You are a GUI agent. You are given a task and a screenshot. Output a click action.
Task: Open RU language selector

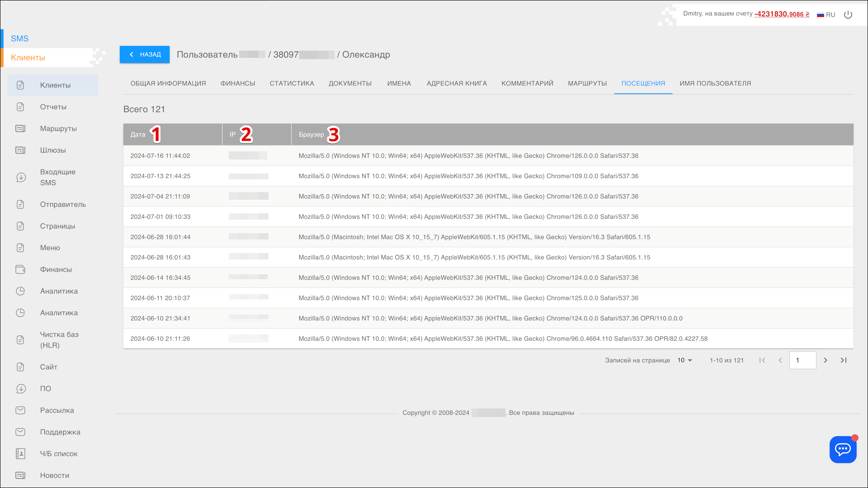pos(826,14)
